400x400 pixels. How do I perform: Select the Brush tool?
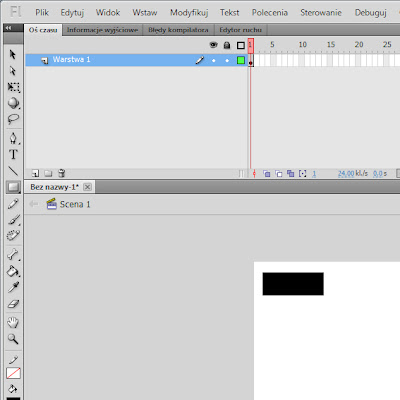coord(13,219)
